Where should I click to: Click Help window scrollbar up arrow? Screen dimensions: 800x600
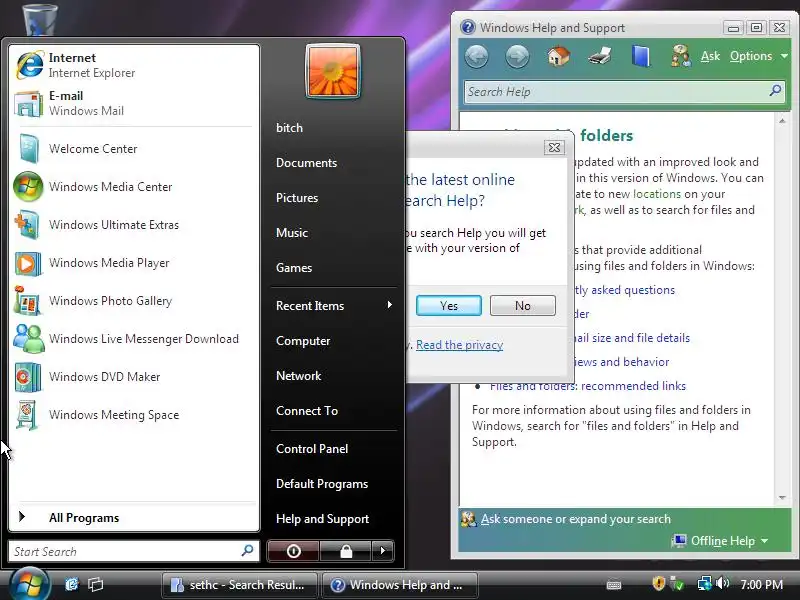pyautogui.click(x=782, y=121)
